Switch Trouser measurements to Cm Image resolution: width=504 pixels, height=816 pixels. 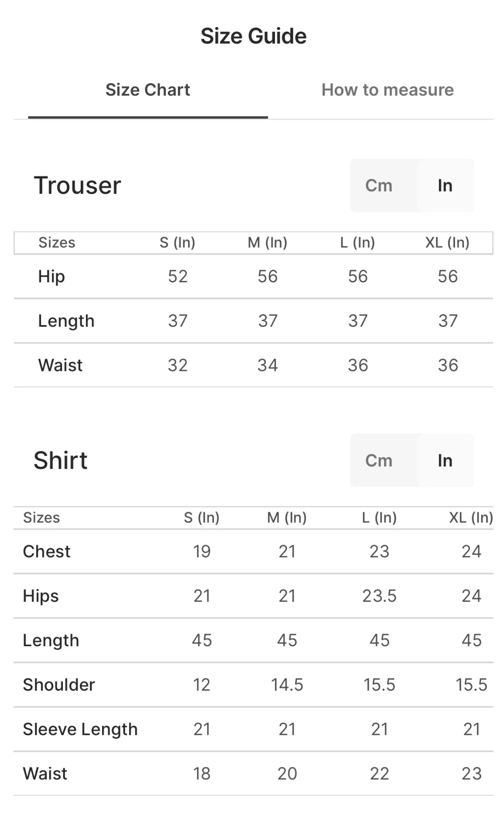(379, 185)
